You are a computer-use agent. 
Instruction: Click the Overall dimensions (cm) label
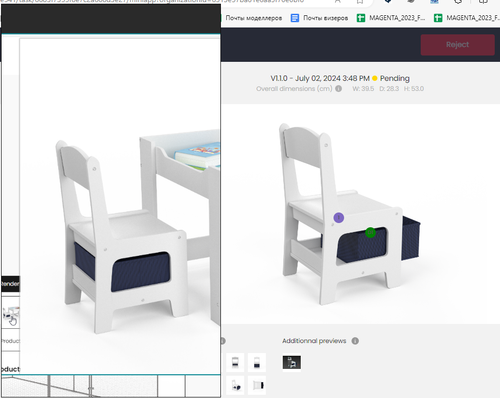(x=294, y=89)
